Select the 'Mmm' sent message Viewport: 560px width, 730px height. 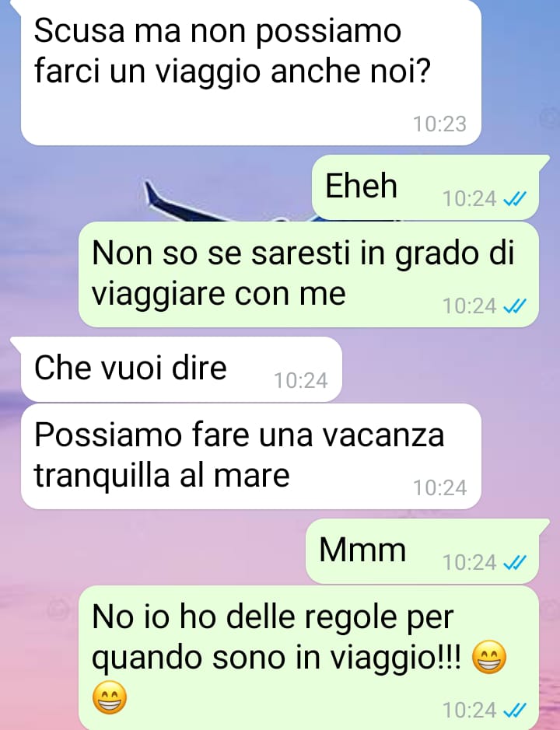[x=422, y=550]
